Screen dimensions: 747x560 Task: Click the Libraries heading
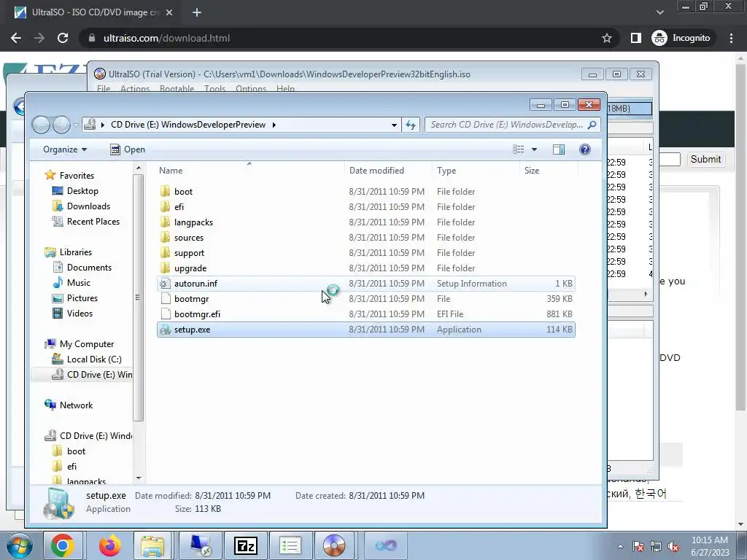click(x=75, y=252)
